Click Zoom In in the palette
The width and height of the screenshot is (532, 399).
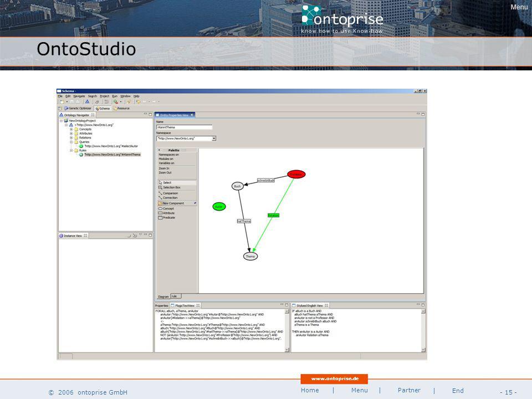(164, 168)
